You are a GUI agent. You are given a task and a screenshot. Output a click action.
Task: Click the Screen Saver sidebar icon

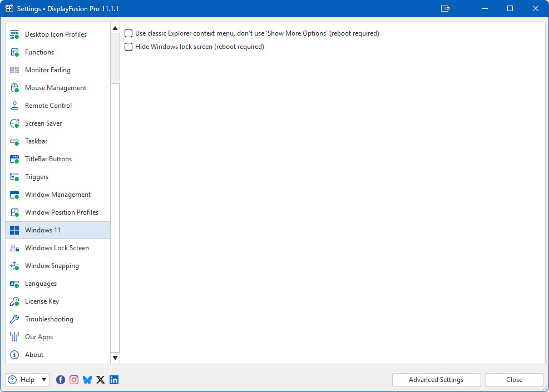click(x=15, y=123)
